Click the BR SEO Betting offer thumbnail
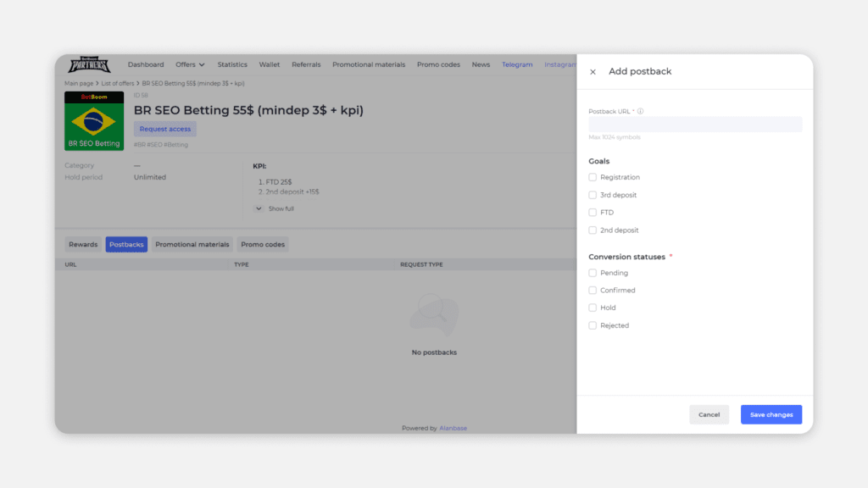This screenshot has width=868, height=488. [x=94, y=121]
